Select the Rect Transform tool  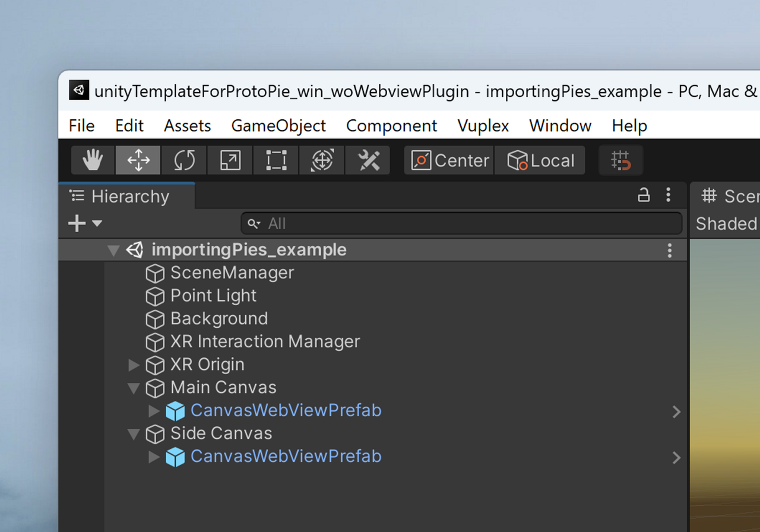[x=276, y=160]
